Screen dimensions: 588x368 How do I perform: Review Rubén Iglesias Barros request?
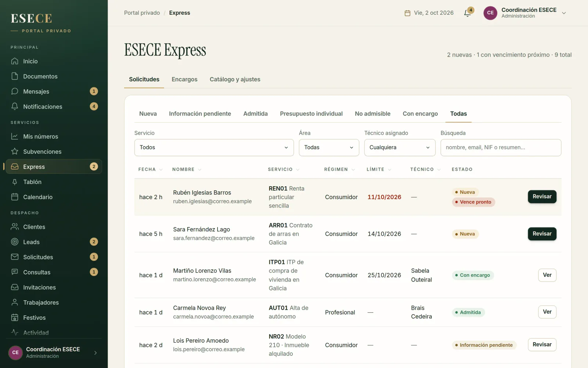coord(542,197)
